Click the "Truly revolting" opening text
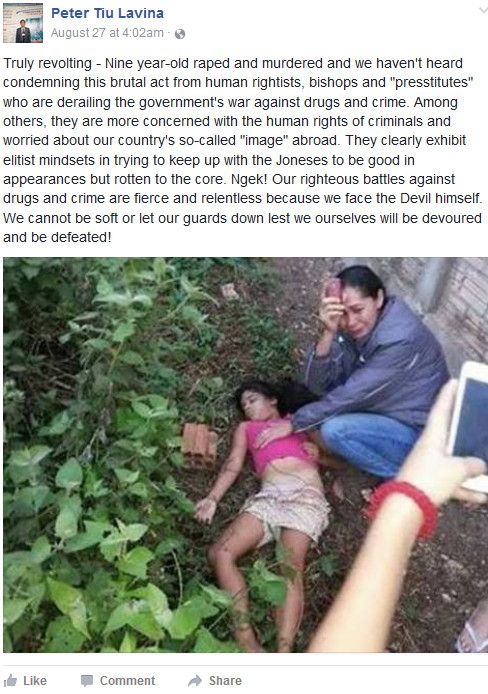Image resolution: width=488 pixels, height=694 pixels. [47, 63]
